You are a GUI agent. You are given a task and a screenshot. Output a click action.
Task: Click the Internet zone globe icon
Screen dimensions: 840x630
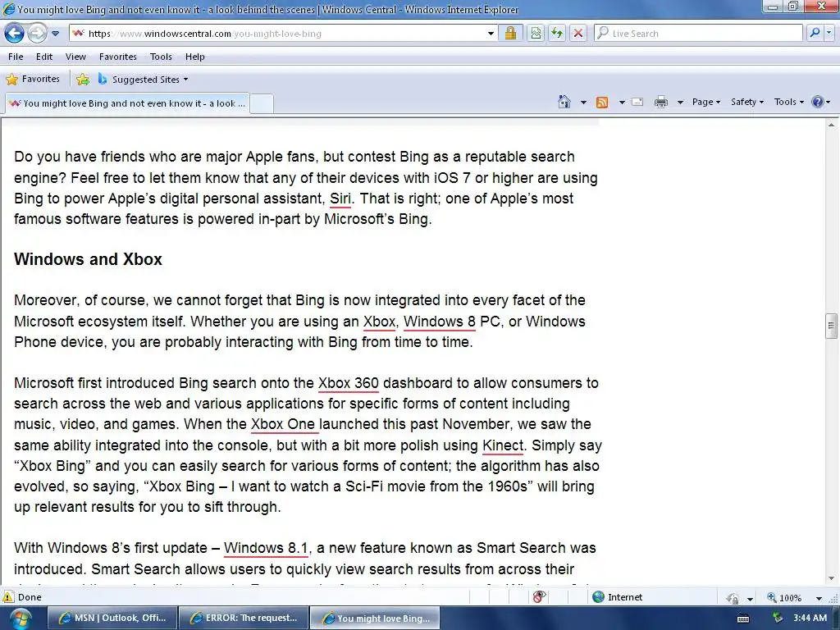pyautogui.click(x=598, y=597)
